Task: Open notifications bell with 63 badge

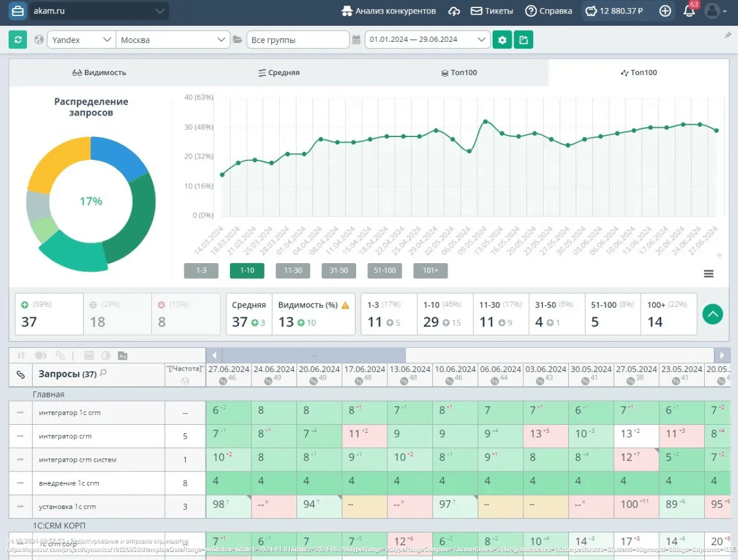Action: pyautogui.click(x=689, y=11)
